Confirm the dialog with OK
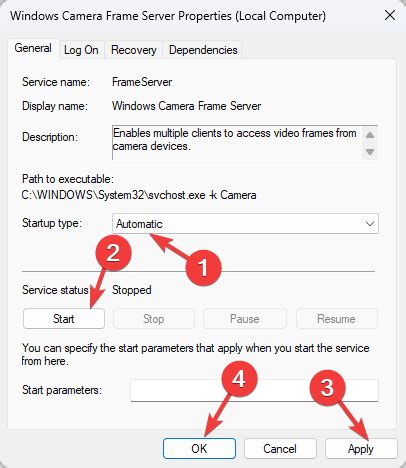This screenshot has height=468, width=406. (199, 448)
